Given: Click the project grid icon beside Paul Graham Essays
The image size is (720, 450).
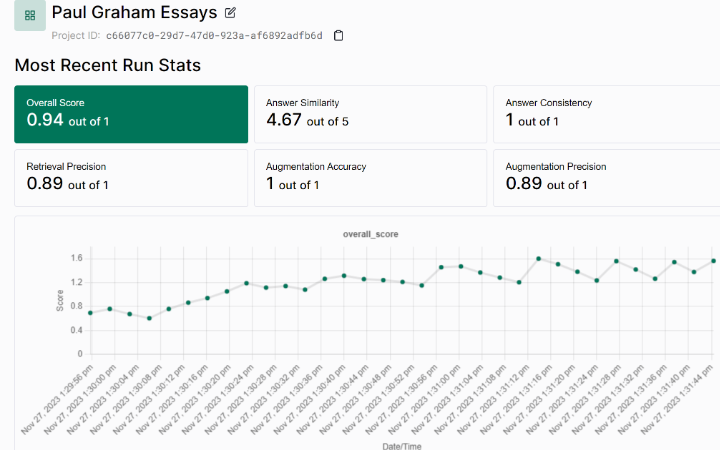Looking at the screenshot, I should pyautogui.click(x=30, y=15).
